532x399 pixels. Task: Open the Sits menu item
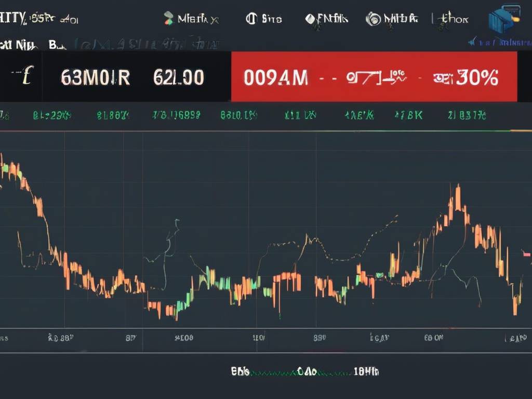(x=272, y=19)
